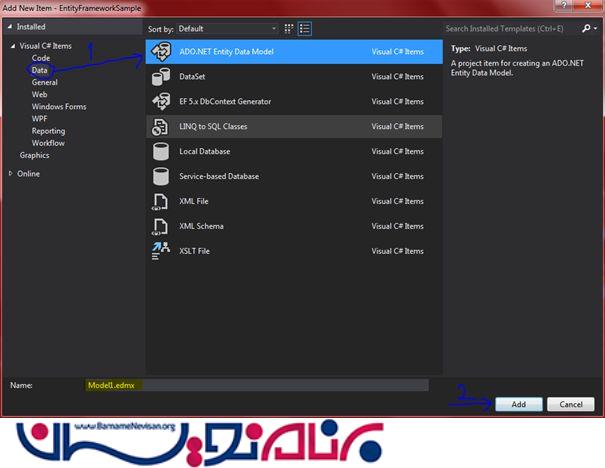This screenshot has width=605, height=468.
Task: Select the Data category in tree
Action: tap(40, 70)
